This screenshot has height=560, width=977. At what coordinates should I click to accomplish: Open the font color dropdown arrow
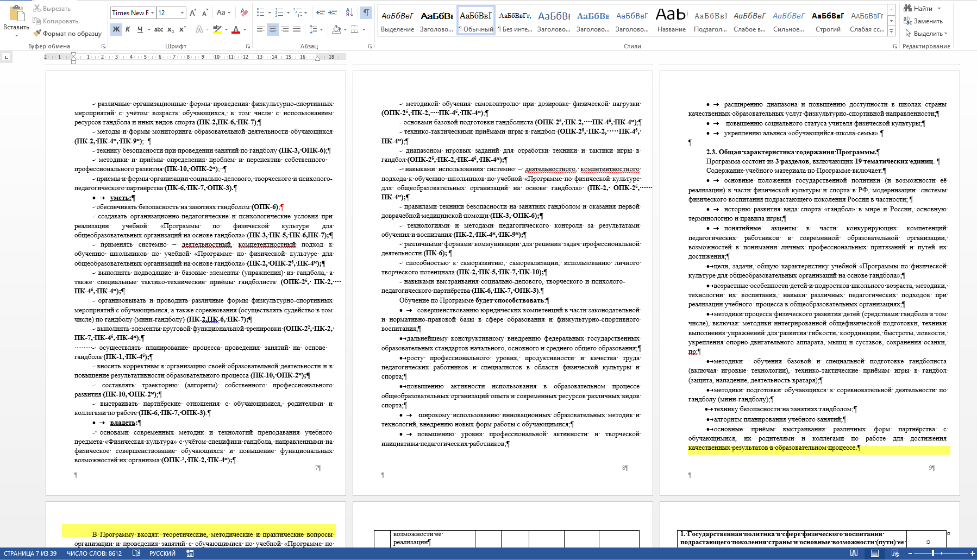(x=245, y=29)
